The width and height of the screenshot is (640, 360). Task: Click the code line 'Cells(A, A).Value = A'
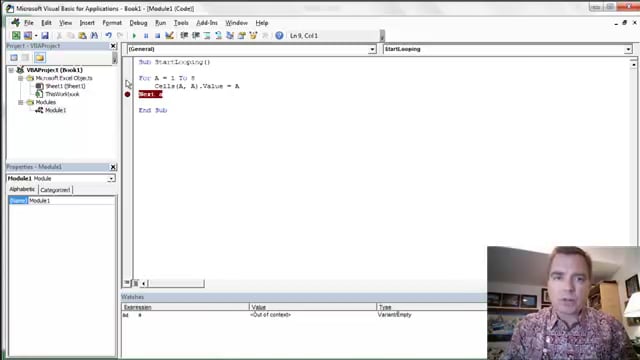click(197, 86)
